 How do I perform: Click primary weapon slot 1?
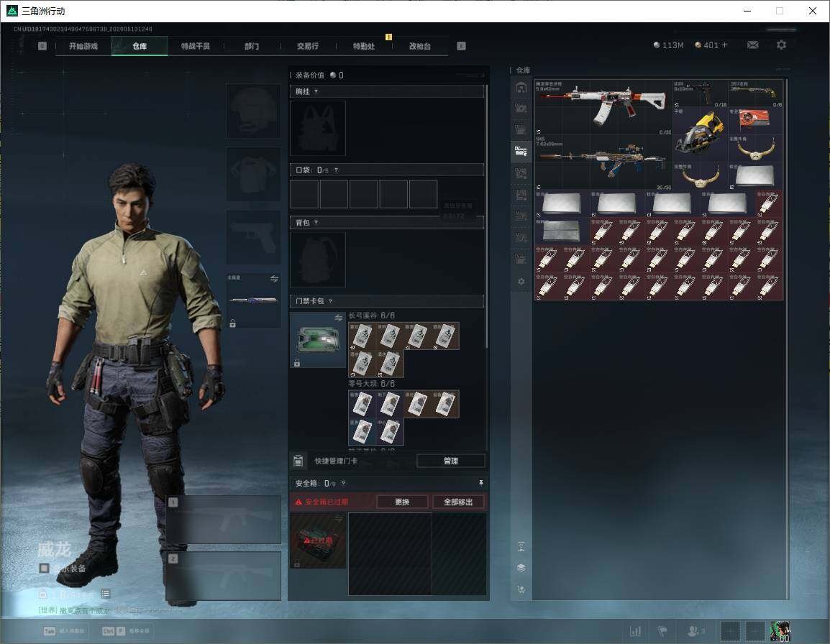pos(224,520)
